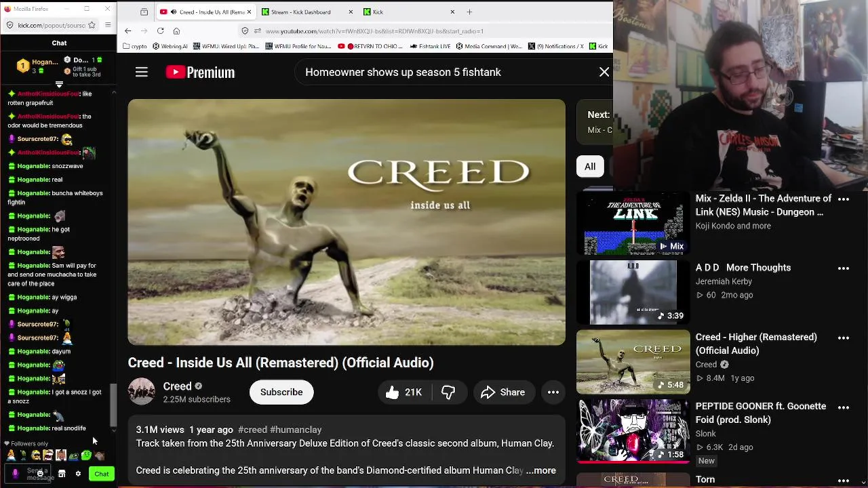Open options for PEPTIDE GOONER video
The height and width of the screenshot is (488, 868).
[844, 407]
